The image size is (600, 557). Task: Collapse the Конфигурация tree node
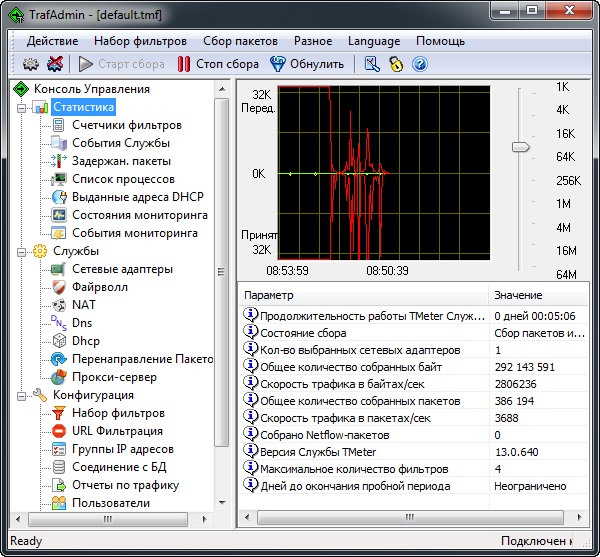(x=21, y=395)
